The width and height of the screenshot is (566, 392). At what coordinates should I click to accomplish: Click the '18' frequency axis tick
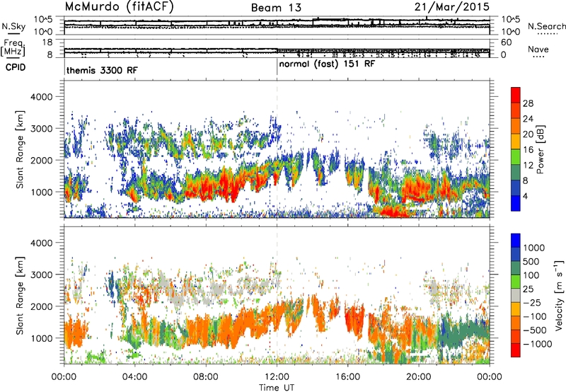tap(47, 42)
